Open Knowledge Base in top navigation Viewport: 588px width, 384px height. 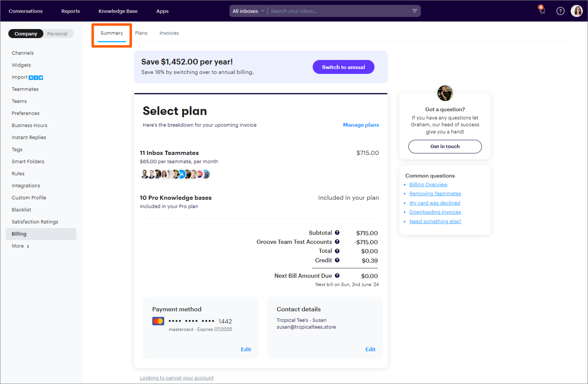(118, 11)
